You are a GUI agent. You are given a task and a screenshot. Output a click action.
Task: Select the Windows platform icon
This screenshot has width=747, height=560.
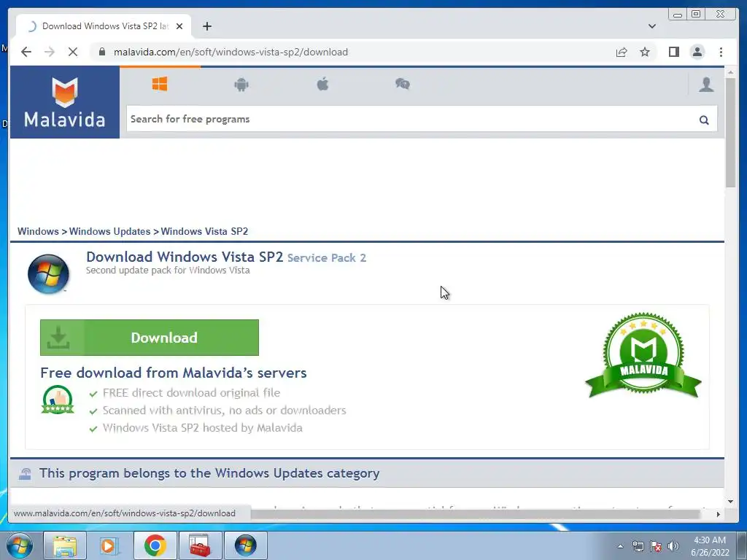pyautogui.click(x=160, y=84)
